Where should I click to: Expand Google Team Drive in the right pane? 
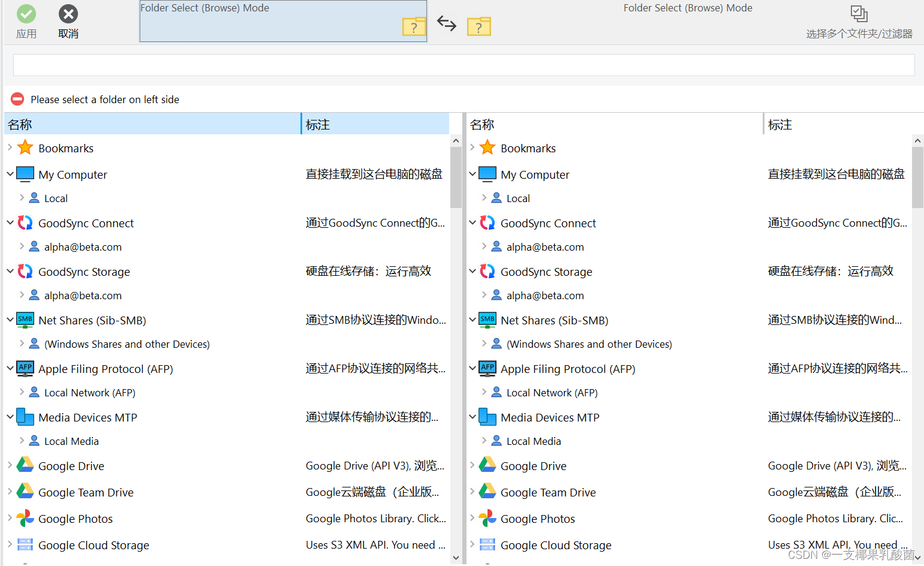click(x=472, y=492)
